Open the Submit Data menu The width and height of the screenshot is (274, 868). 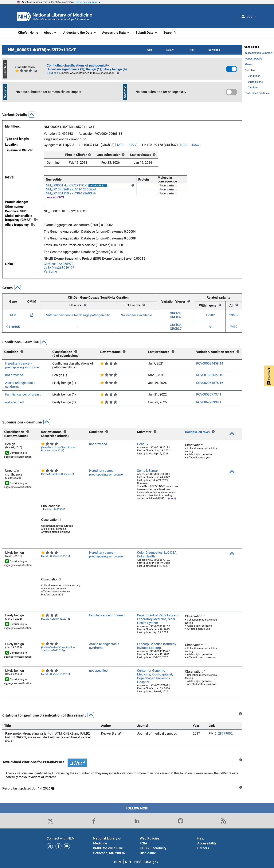click(147, 33)
